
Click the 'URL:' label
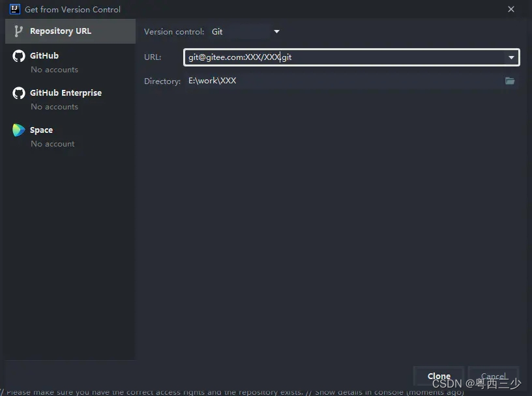click(x=153, y=57)
